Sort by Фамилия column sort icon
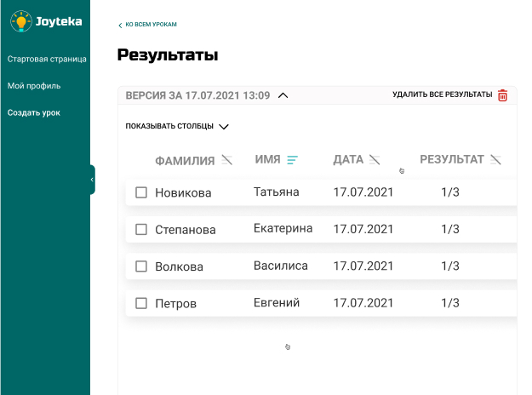The width and height of the screenshot is (532, 395). (x=227, y=160)
